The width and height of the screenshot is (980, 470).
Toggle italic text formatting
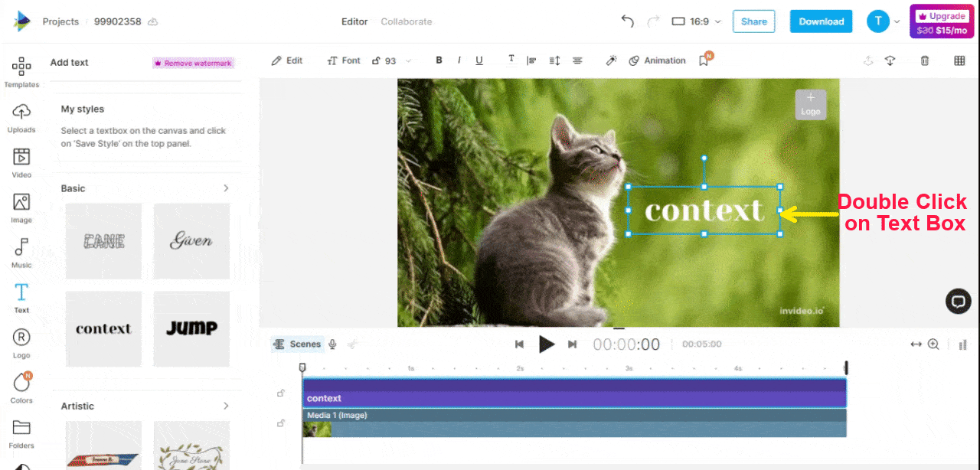[x=459, y=61]
